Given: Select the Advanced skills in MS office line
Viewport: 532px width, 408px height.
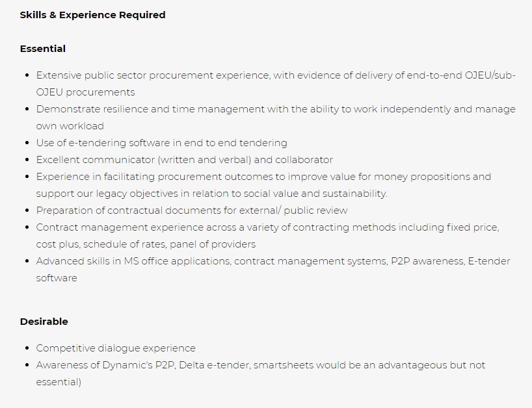Looking at the screenshot, I should [273, 261].
